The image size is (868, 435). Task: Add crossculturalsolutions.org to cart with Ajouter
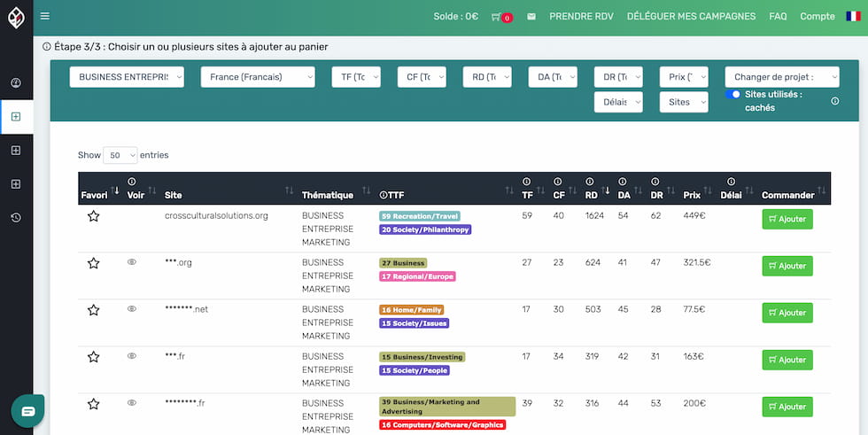pos(787,219)
